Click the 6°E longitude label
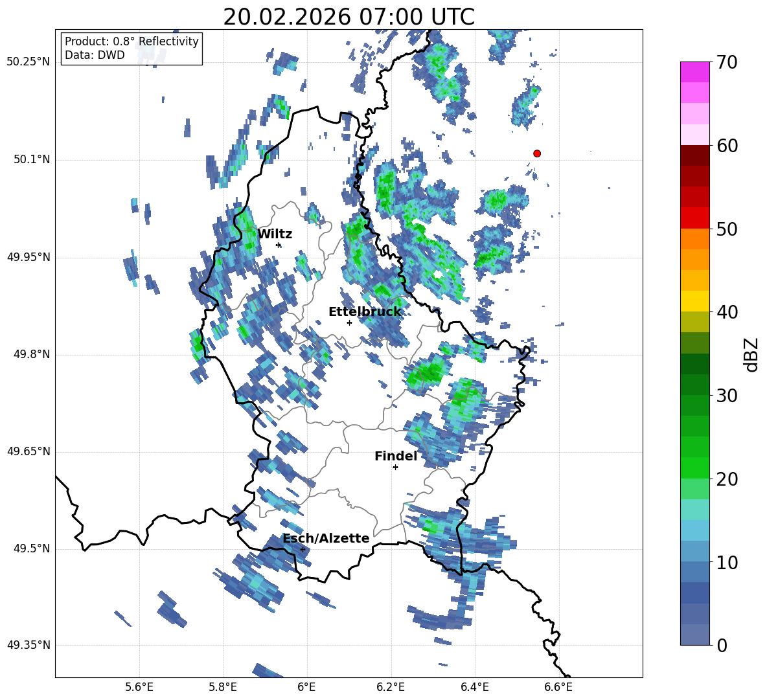 306,687
